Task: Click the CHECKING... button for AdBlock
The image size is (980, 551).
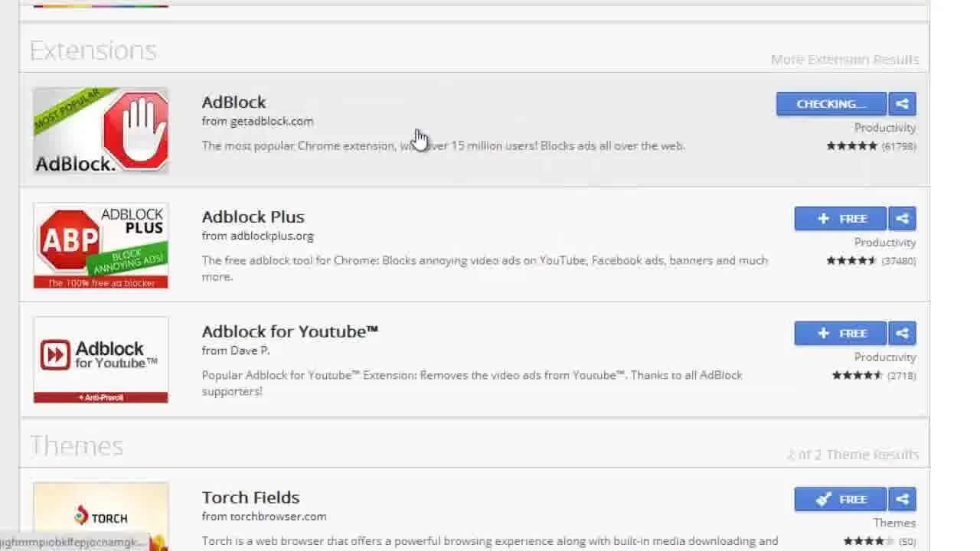Action: (x=831, y=104)
